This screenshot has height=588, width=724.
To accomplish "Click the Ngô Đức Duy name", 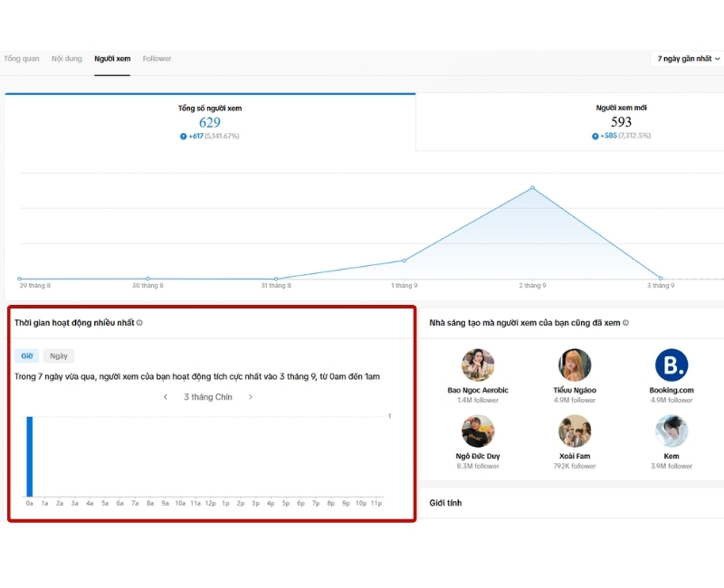I will [x=478, y=456].
